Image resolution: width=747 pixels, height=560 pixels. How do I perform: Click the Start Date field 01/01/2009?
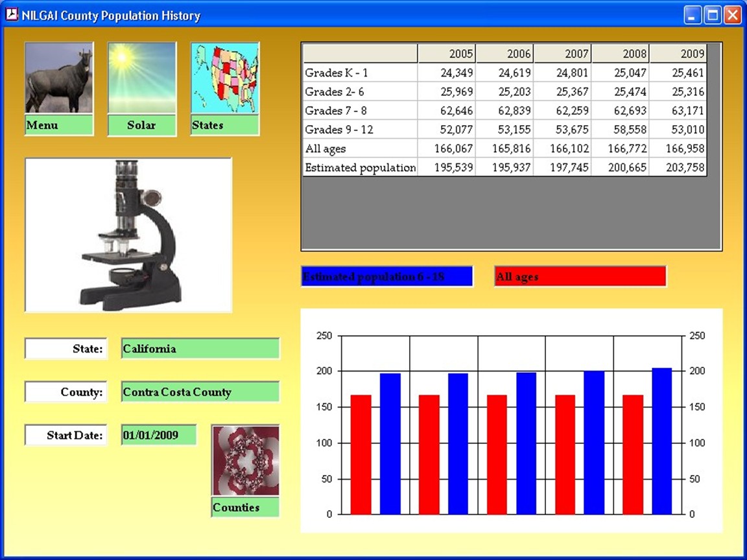point(159,435)
